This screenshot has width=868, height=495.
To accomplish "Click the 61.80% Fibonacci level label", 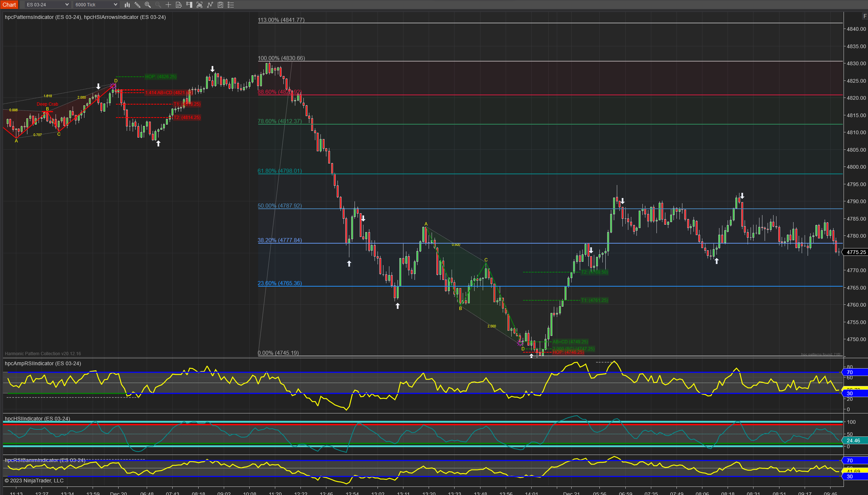I will [x=280, y=171].
